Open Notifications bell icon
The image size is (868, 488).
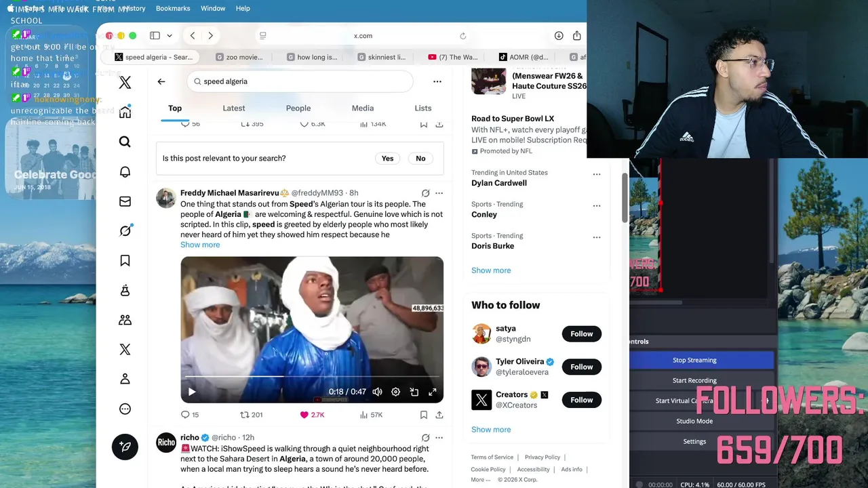coord(125,171)
